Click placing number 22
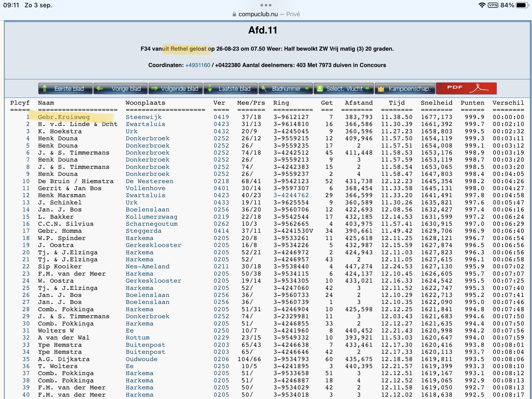The height and width of the screenshot is (399, 532). point(26,267)
